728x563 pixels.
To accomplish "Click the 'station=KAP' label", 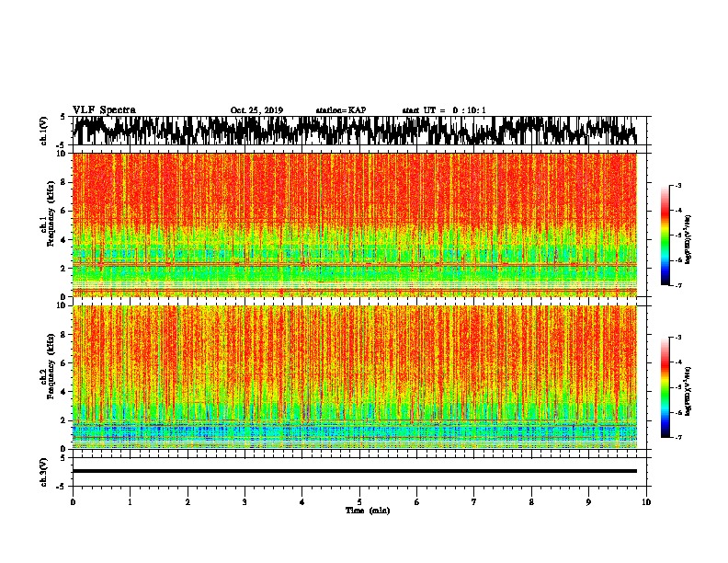I will coord(341,110).
